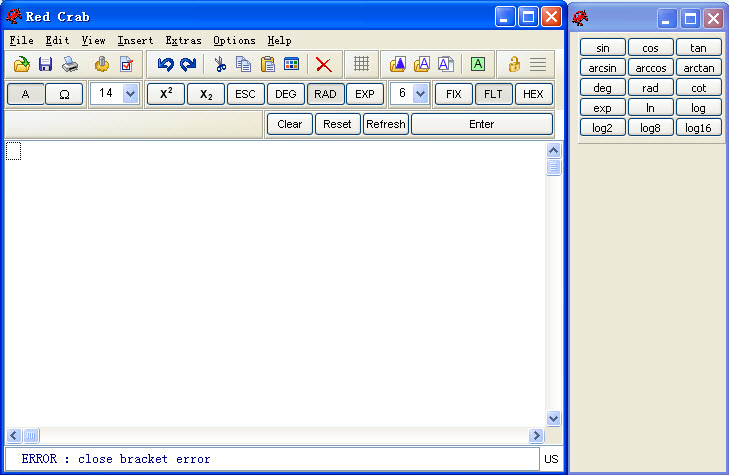The width and height of the screenshot is (729, 475).
Task: Click the horizontal scrollbar right arrow
Action: (536, 435)
